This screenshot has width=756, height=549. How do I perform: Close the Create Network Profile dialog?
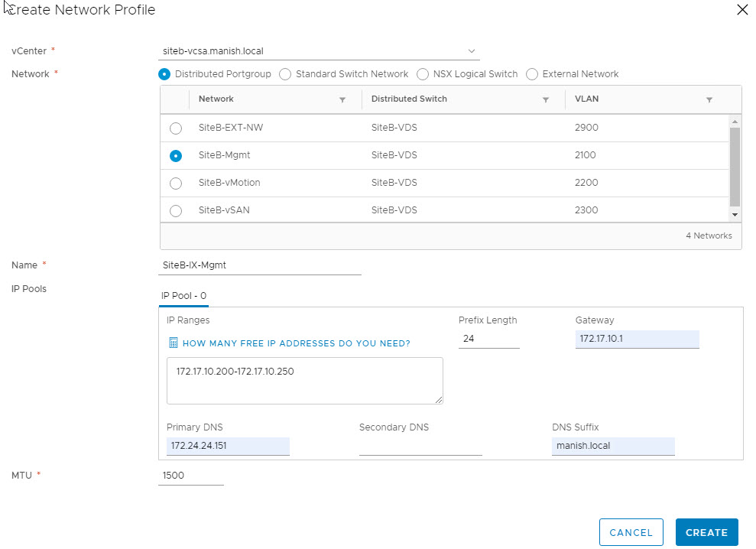pyautogui.click(x=741, y=10)
